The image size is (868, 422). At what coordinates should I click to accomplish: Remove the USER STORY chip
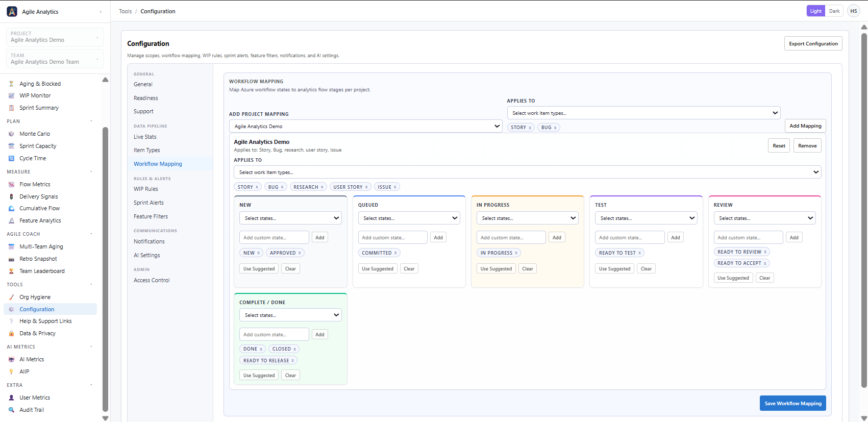(x=366, y=187)
